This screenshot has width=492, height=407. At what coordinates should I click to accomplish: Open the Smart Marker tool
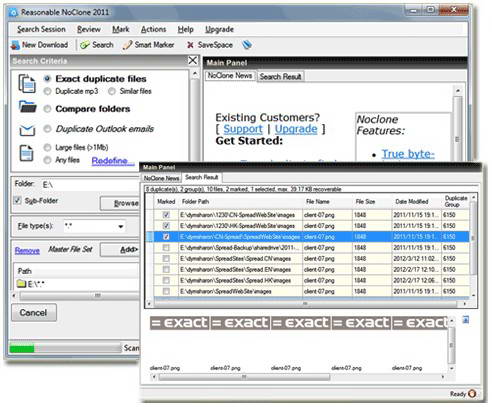[x=148, y=45]
